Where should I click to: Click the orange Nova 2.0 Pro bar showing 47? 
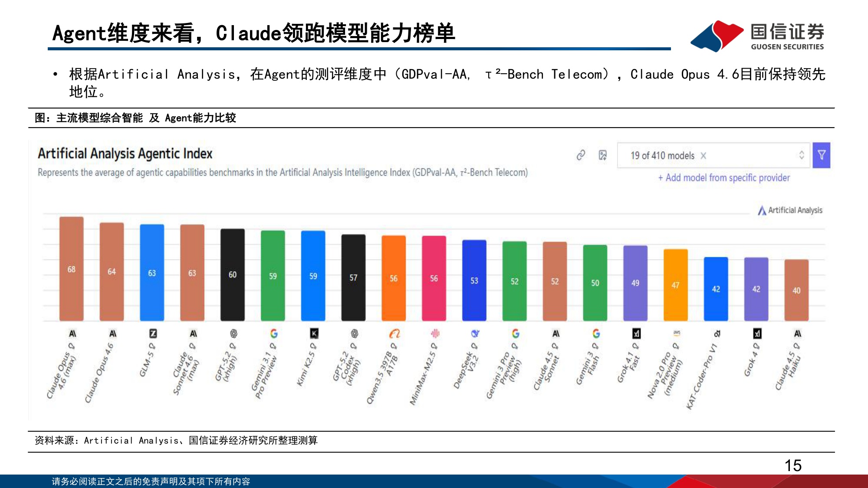pos(676,285)
